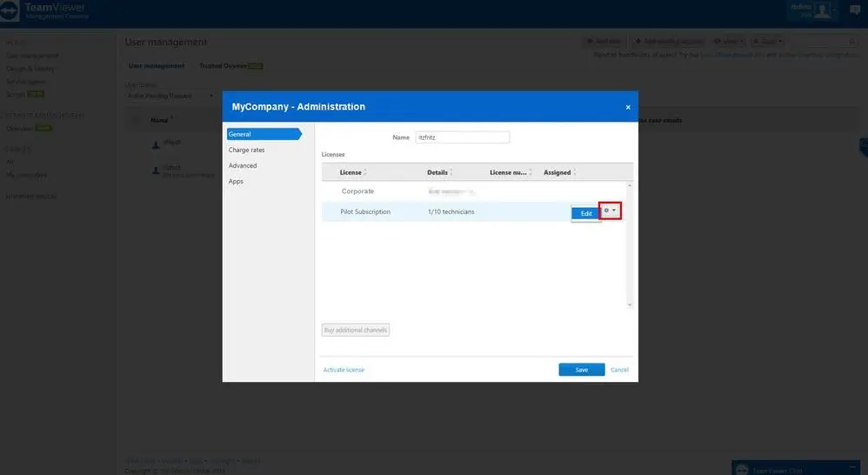Cancel the administration dialog
The width and height of the screenshot is (868, 475).
pyautogui.click(x=619, y=370)
